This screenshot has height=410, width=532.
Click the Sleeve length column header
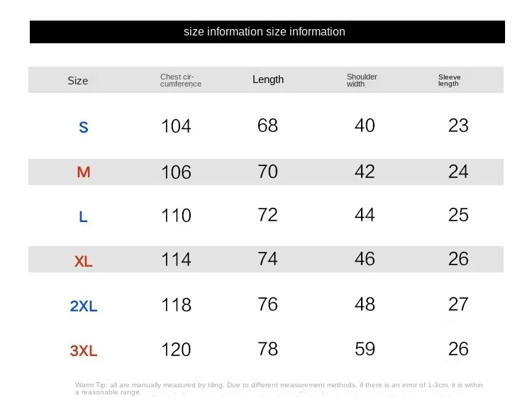[x=449, y=80]
